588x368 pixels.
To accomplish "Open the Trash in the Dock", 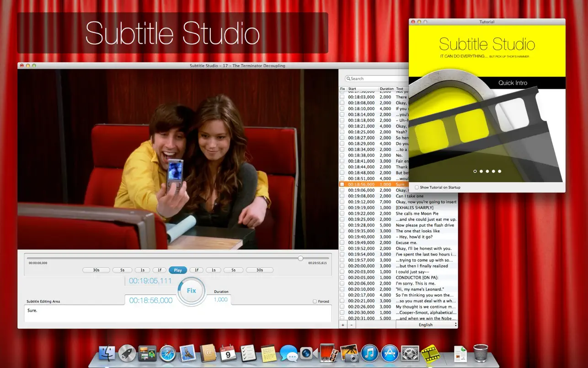I will [481, 353].
